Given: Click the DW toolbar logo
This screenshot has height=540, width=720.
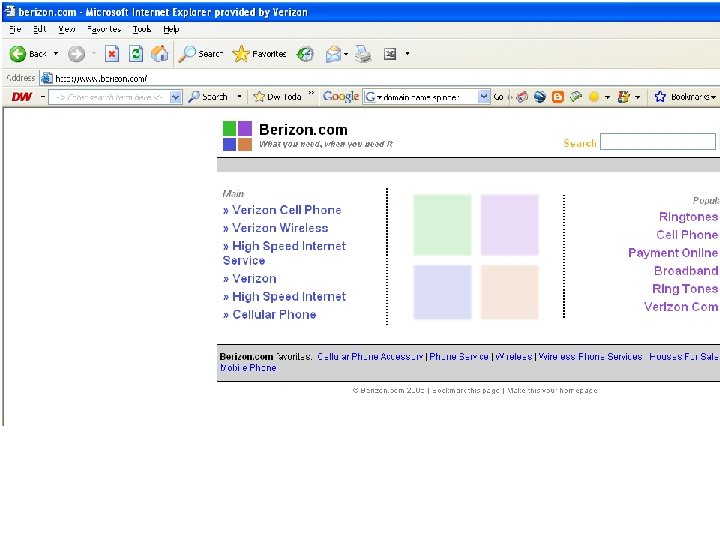Looking at the screenshot, I should tap(22, 96).
